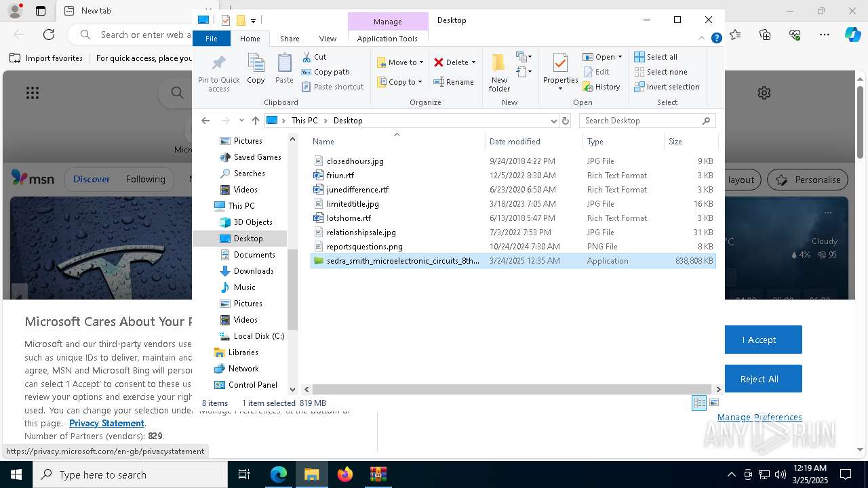Click Select none in ribbon

(x=660, y=72)
